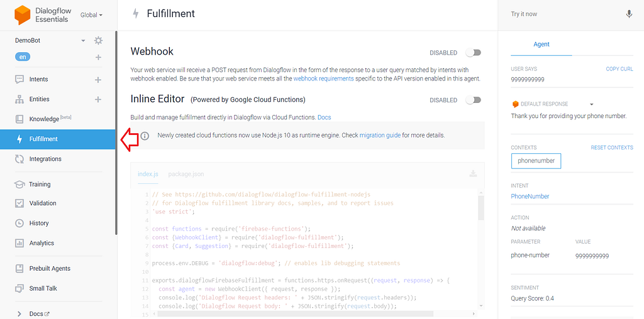Screen dimensions: 644x319
Task: Click the Intents speech bubble icon
Action: pyautogui.click(x=19, y=80)
